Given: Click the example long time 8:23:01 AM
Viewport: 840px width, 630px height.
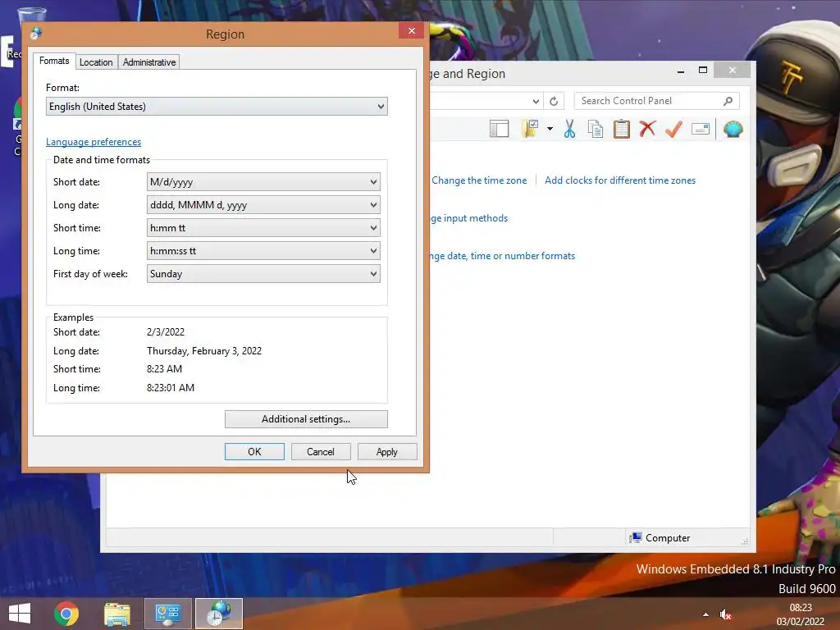Looking at the screenshot, I should point(171,388).
